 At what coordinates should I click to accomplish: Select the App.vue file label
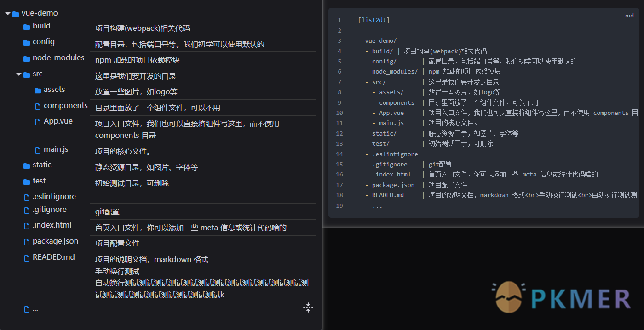(x=58, y=121)
